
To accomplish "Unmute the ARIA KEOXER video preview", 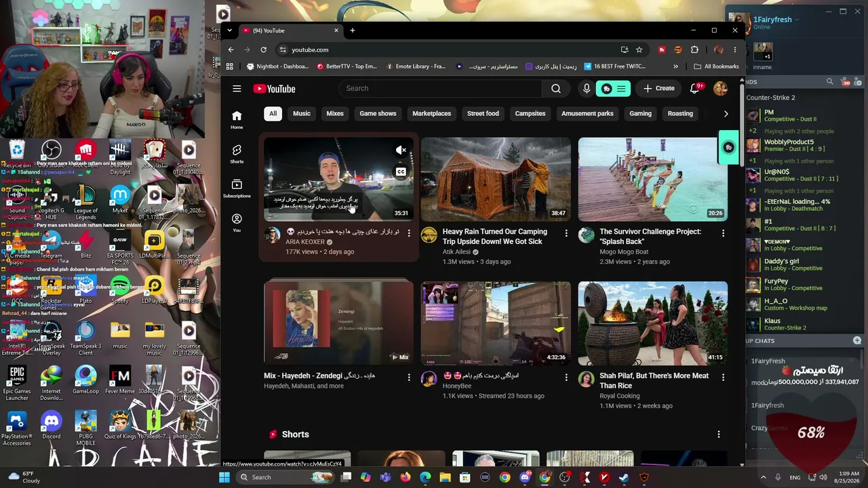I will [401, 150].
